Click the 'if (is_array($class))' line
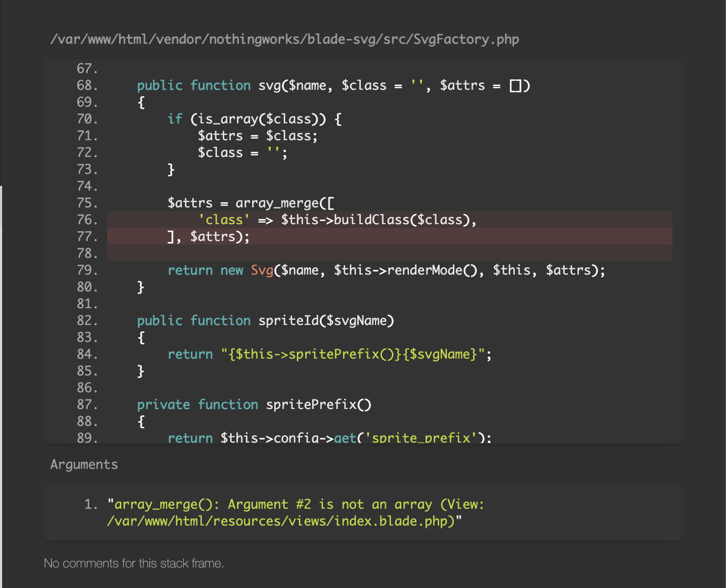726x588 pixels. (254, 119)
